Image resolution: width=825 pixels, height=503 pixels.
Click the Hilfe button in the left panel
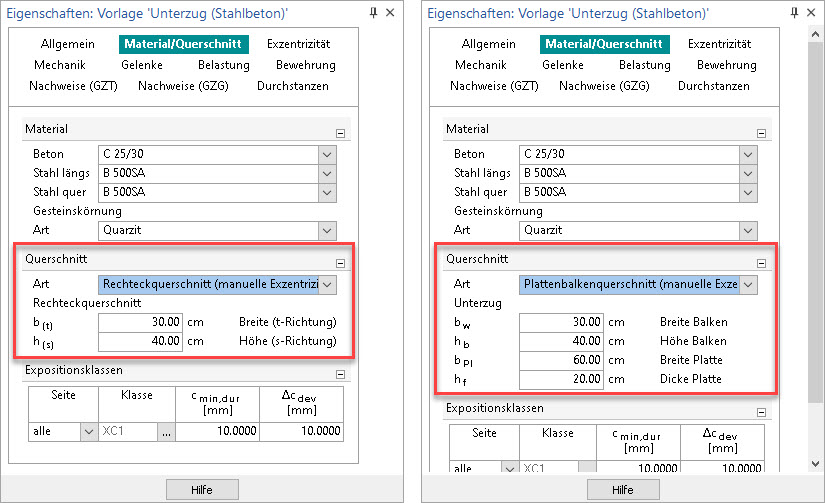202,489
